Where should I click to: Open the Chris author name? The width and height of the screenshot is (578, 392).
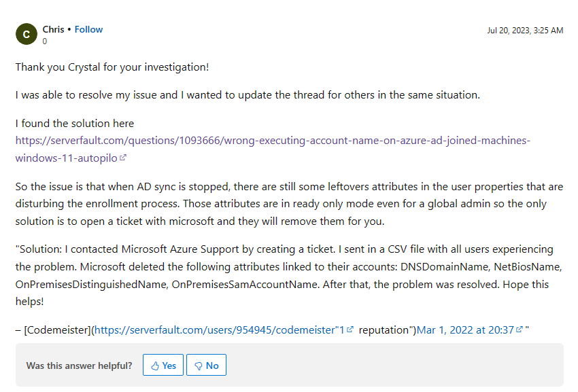pos(53,29)
